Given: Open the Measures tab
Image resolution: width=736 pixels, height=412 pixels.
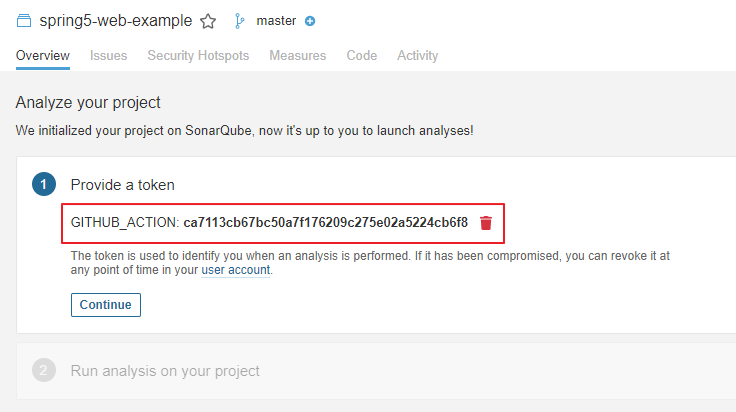Looking at the screenshot, I should coord(297,56).
